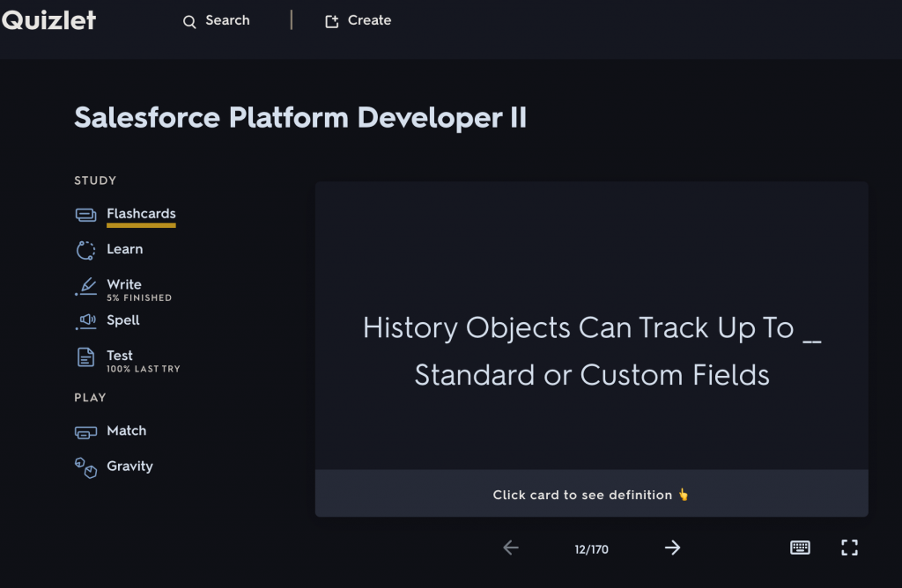Go to previous flashcard arrow

[x=511, y=548]
